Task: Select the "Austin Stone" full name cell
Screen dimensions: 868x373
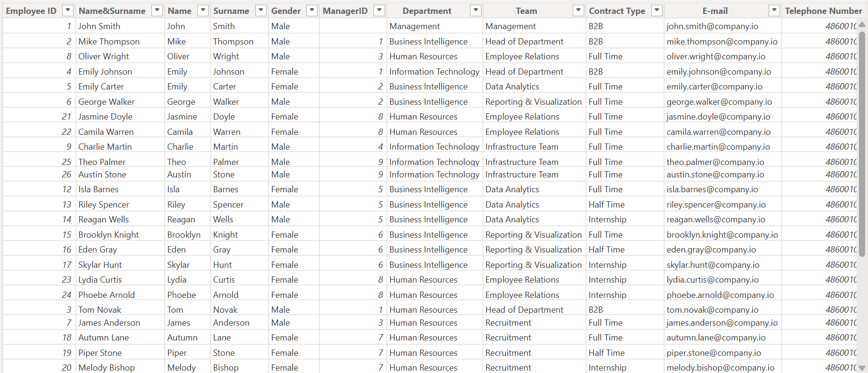Action: 120,175
